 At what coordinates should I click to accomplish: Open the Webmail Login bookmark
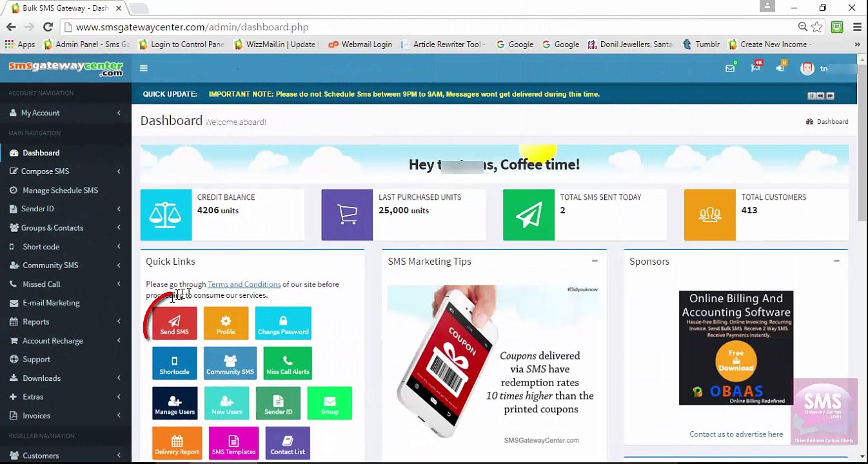360,44
